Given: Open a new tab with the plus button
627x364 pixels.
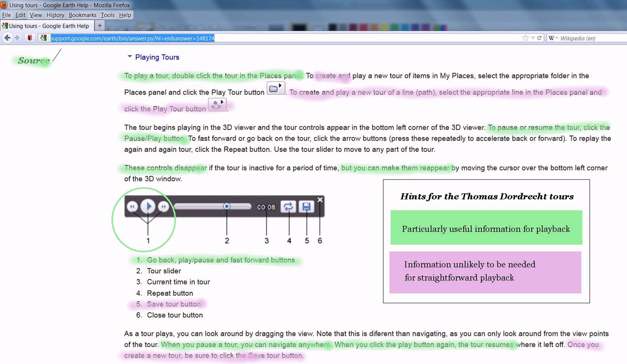Looking at the screenshot, I should click(x=100, y=26).
